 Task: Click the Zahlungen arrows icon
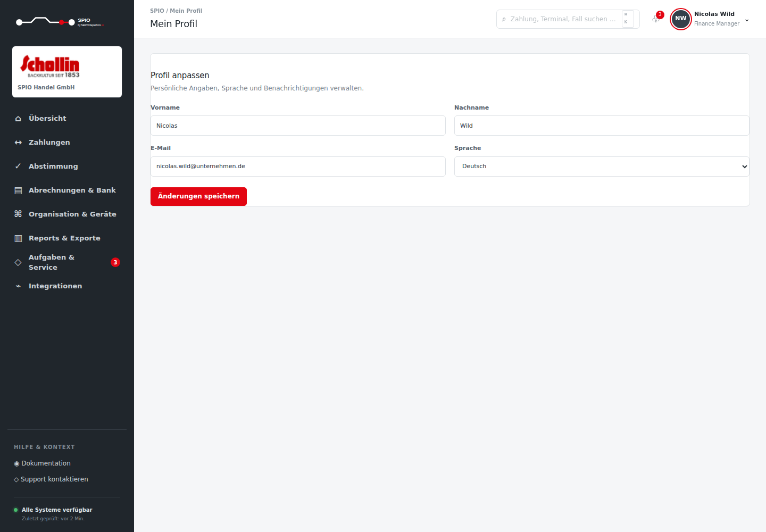click(18, 143)
